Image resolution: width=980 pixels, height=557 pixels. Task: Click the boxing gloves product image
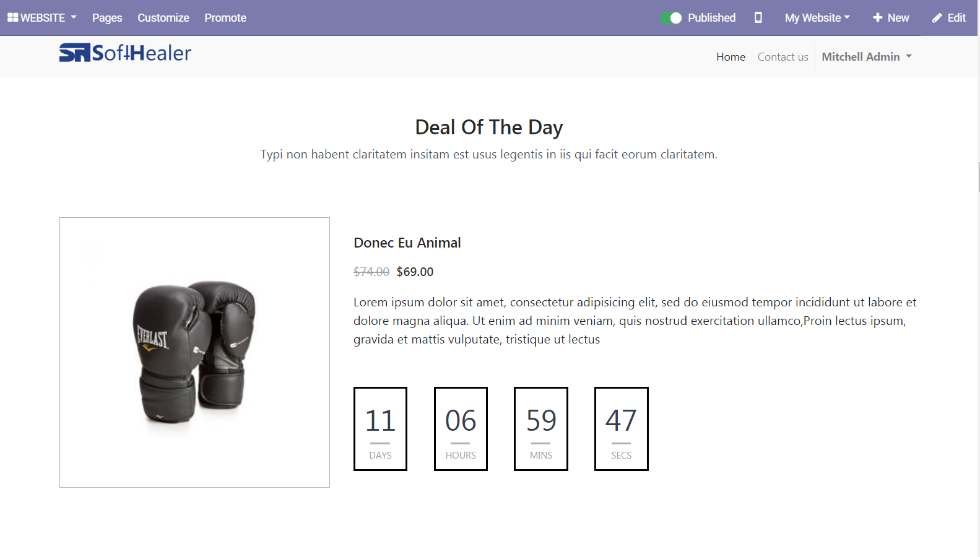[x=194, y=352]
